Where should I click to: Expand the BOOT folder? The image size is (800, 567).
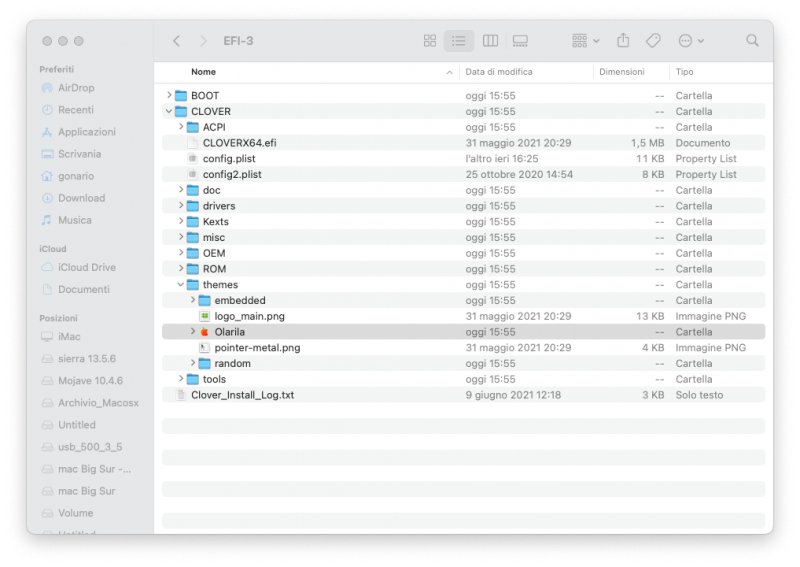169,95
